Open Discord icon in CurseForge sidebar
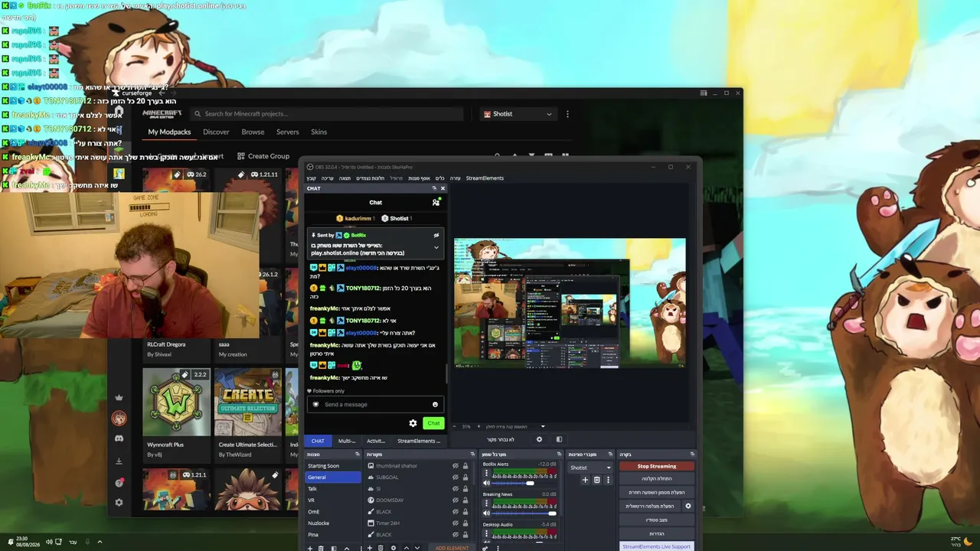The width and height of the screenshot is (980, 551). click(x=119, y=439)
